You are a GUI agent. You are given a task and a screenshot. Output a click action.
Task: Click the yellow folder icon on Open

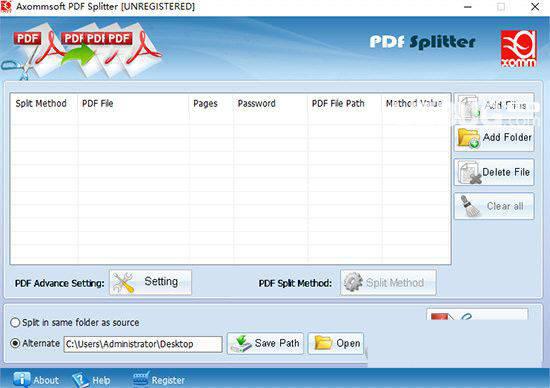point(323,343)
